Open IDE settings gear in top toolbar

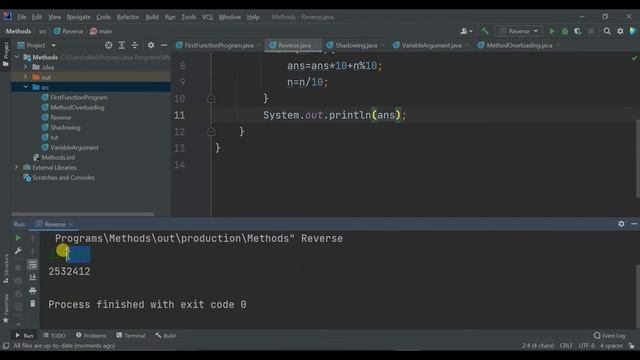pos(620,31)
